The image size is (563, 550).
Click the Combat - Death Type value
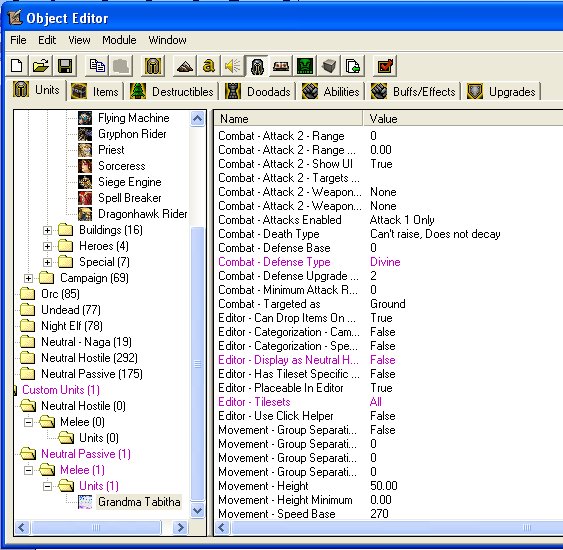(435, 234)
